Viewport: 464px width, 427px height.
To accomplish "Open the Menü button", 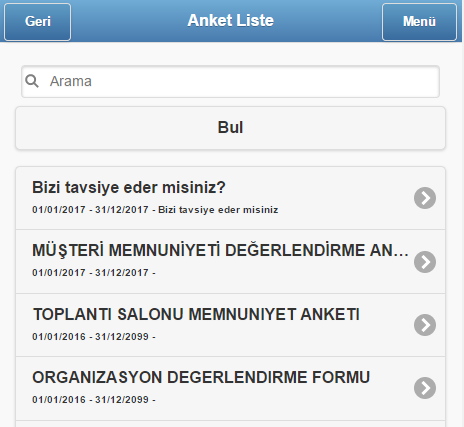I will pos(419,22).
